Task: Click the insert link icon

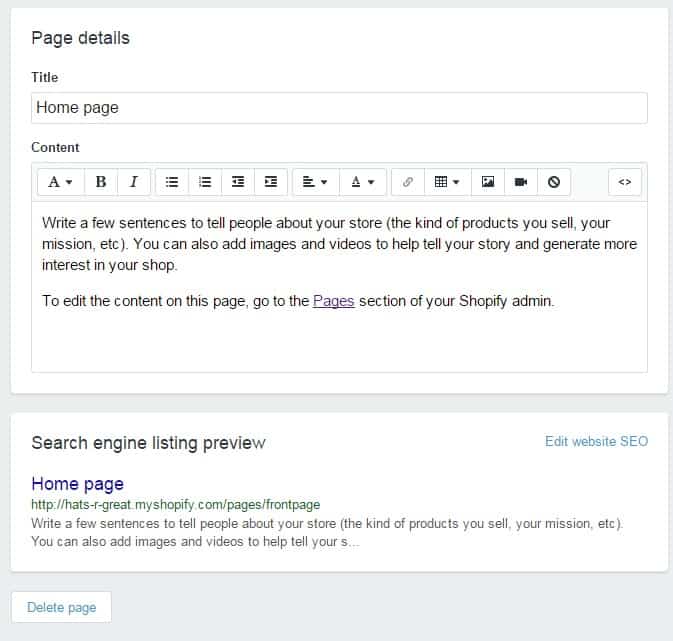Action: pos(408,182)
